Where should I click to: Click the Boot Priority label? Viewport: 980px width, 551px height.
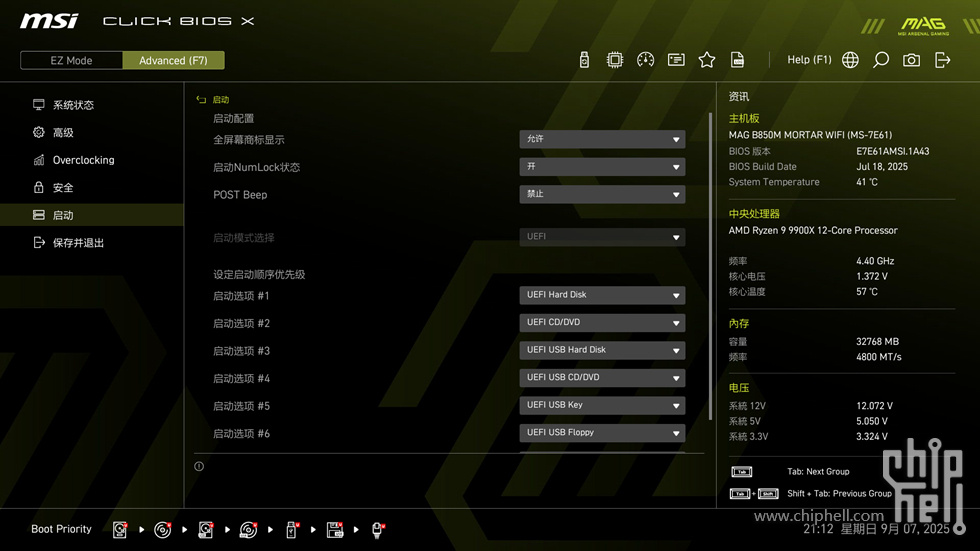click(61, 529)
